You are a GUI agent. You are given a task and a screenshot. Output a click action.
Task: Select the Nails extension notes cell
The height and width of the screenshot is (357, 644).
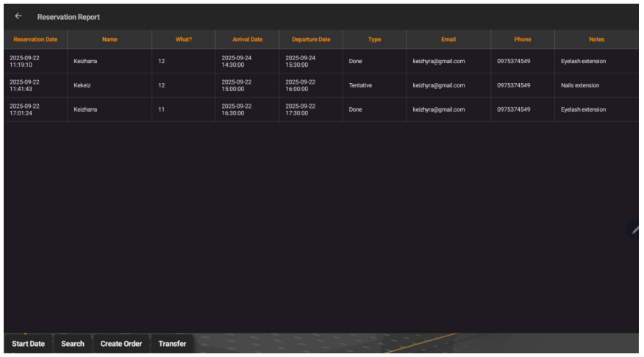point(580,85)
